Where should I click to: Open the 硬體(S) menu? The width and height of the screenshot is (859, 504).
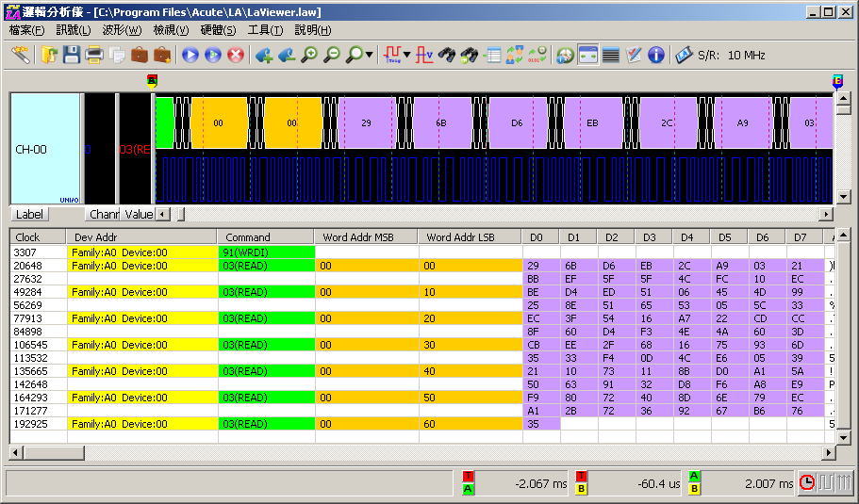click(x=218, y=30)
